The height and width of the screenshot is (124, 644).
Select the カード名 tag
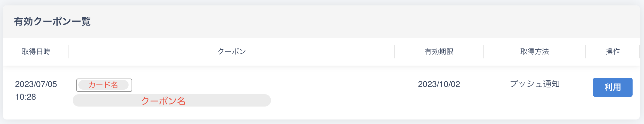pyautogui.click(x=104, y=85)
